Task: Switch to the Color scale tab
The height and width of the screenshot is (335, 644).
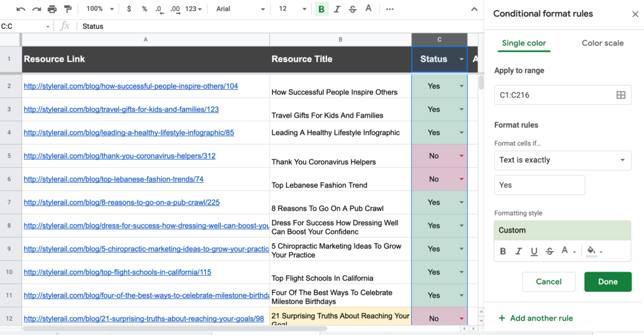Action: (602, 43)
